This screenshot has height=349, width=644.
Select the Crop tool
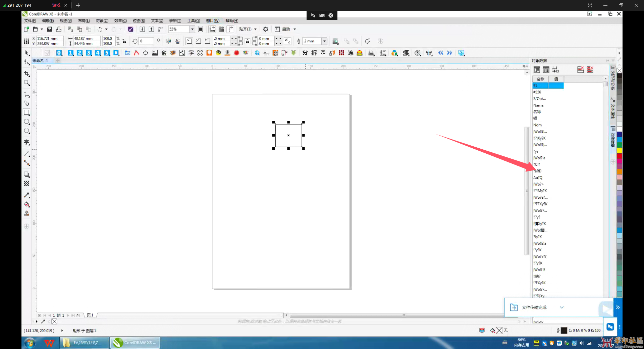pos(27,73)
